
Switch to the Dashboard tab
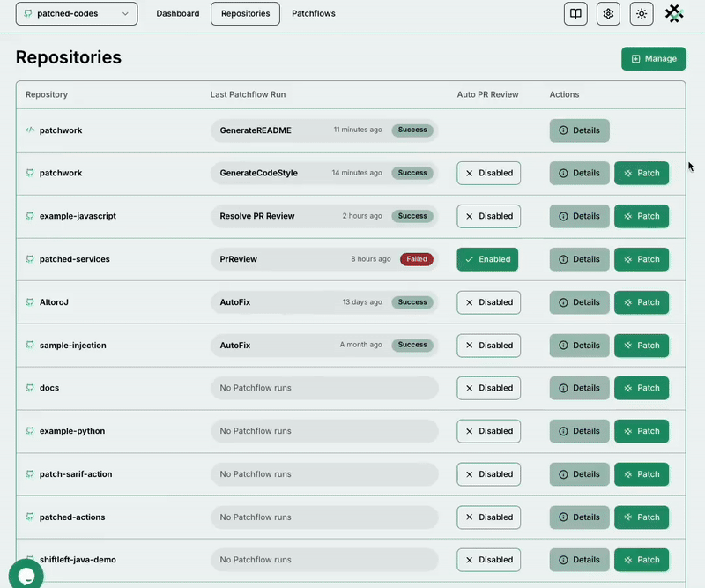click(x=178, y=14)
